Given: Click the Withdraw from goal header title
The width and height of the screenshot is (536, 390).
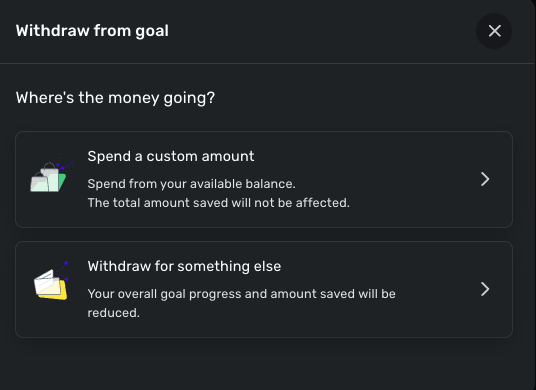Looking at the screenshot, I should (x=92, y=31).
